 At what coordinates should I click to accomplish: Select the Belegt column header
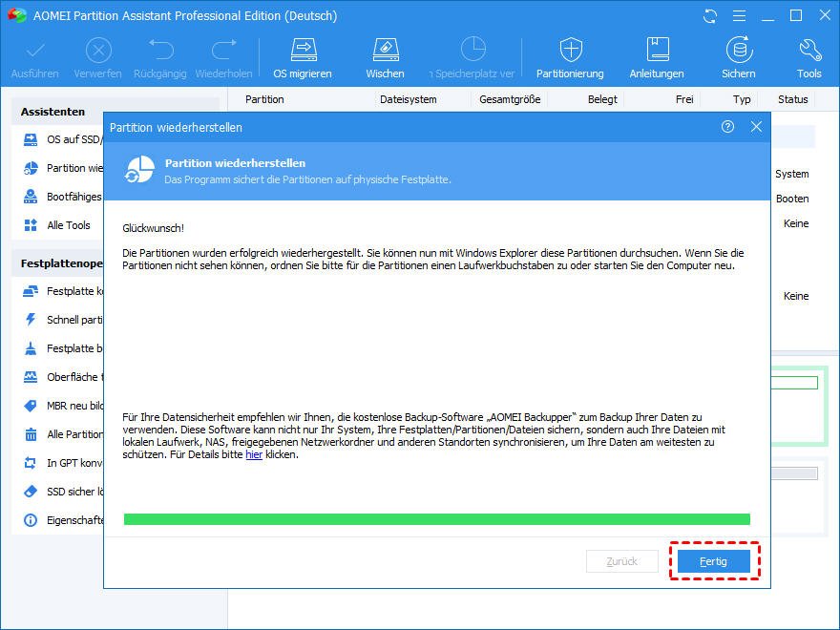(x=602, y=99)
